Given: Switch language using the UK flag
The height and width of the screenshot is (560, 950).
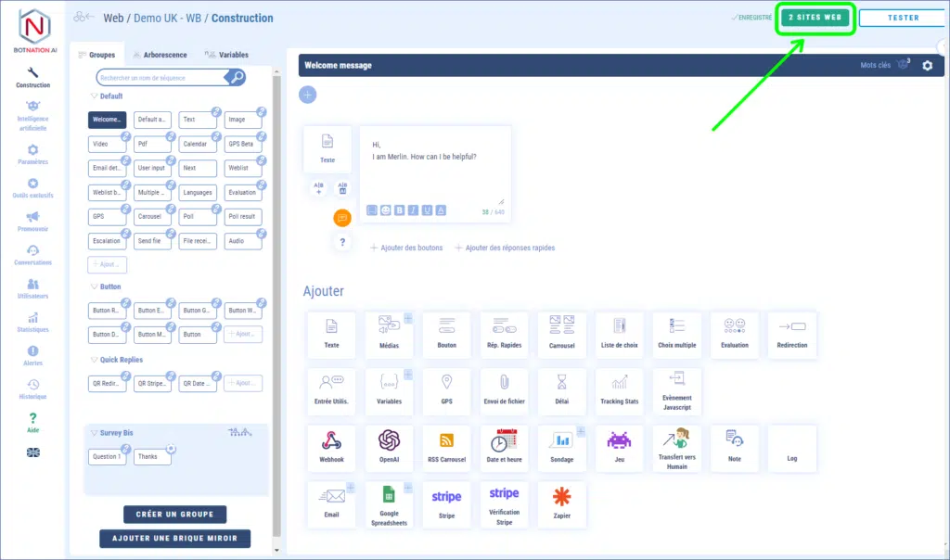Looking at the screenshot, I should click(32, 452).
